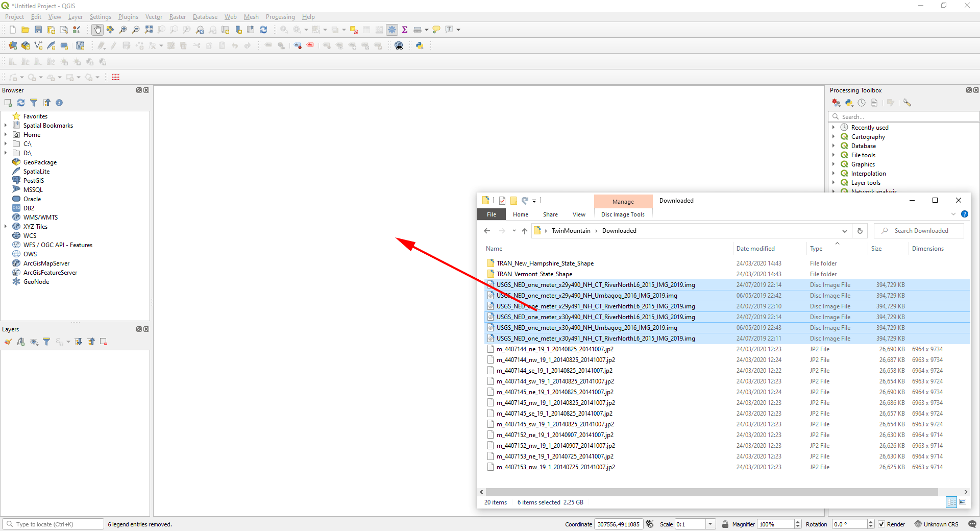
Task: Click the Explorer horizontal scrollbar
Action: [x=711, y=492]
